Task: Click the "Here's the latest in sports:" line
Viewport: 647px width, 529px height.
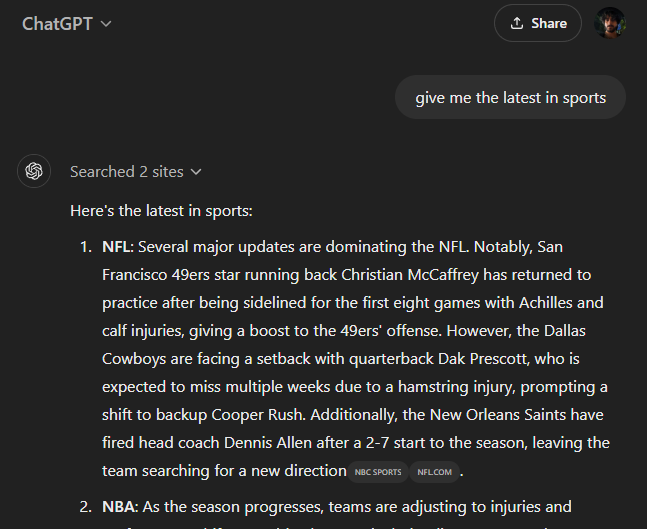Action: click(161, 211)
